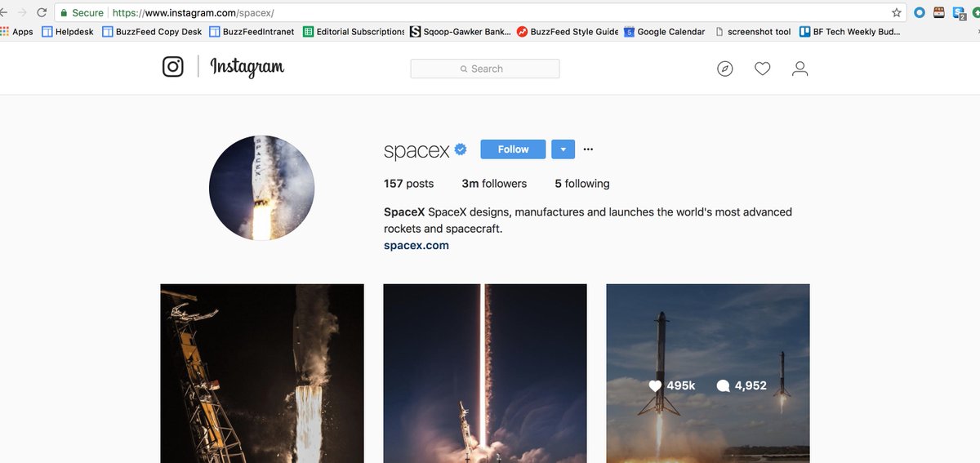
Task: Open the Helpdesk bookmark
Action: click(x=68, y=32)
